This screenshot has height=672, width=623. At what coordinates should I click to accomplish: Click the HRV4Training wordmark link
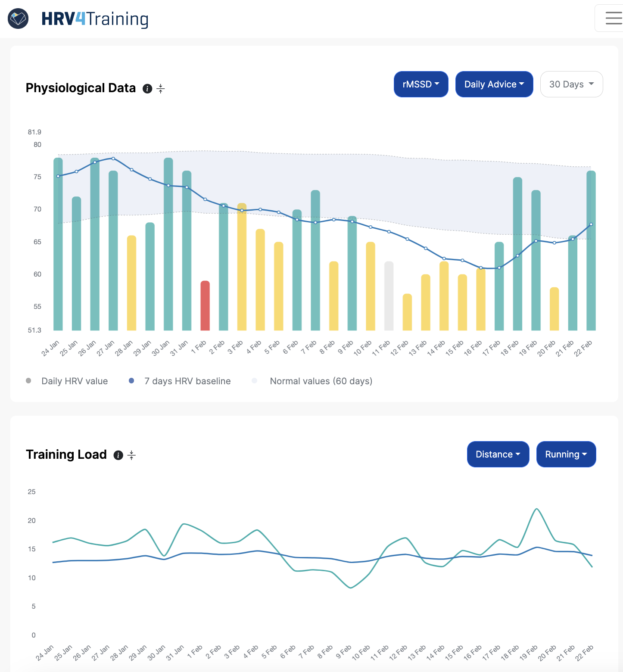(x=94, y=19)
